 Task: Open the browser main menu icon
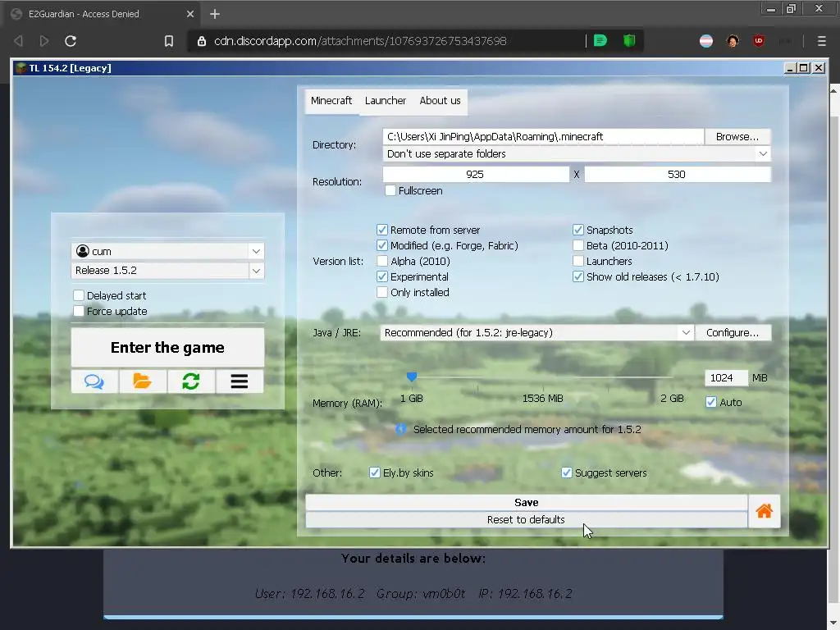(x=821, y=41)
